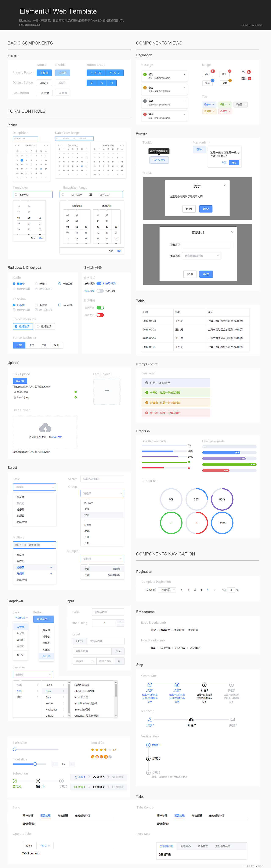Image resolution: width=271 pixels, height=868 pixels.
Task: Click the Top center tooltip button
Action: point(159,160)
